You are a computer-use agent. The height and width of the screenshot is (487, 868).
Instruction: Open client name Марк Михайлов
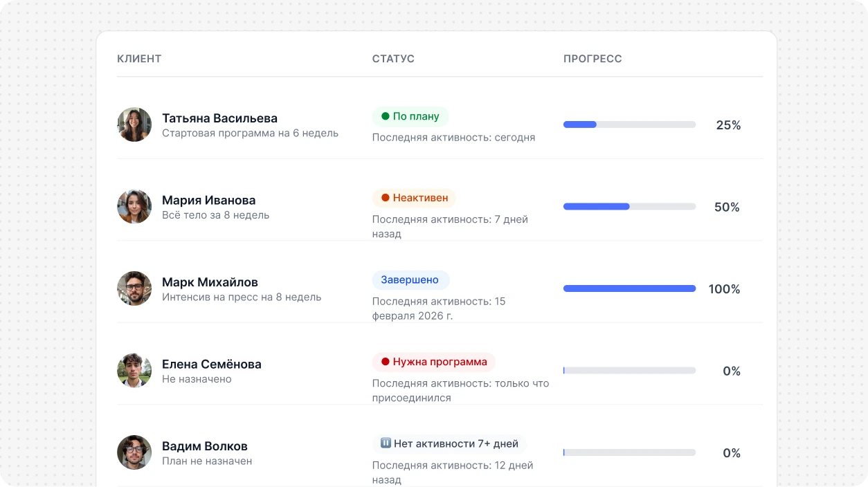(210, 282)
